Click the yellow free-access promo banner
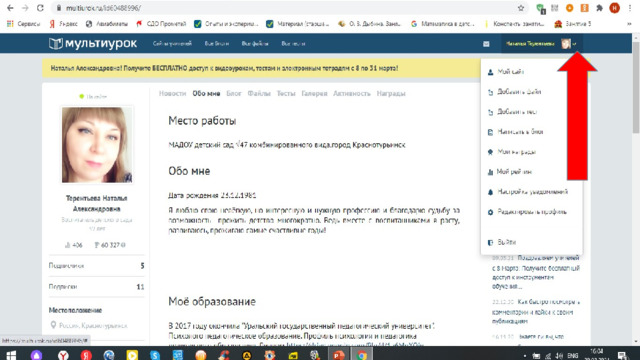This screenshot has width=640, height=360. (261, 68)
